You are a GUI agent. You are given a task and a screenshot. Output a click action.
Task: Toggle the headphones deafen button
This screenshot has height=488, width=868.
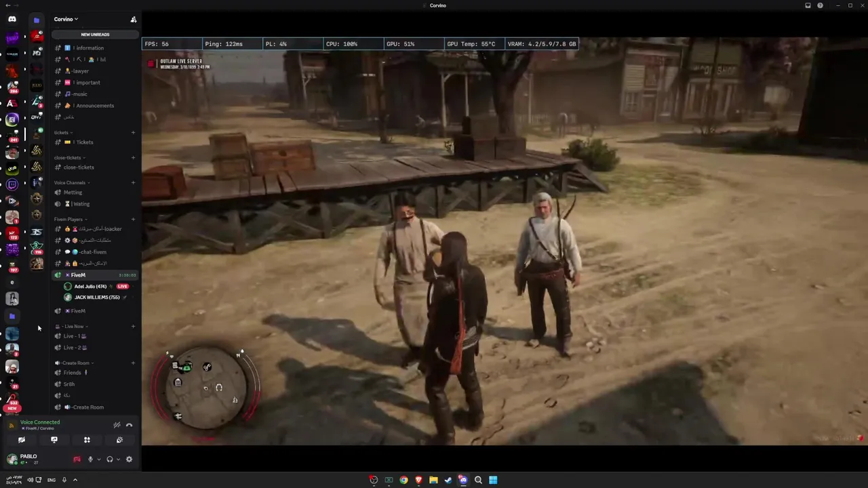[110, 460]
